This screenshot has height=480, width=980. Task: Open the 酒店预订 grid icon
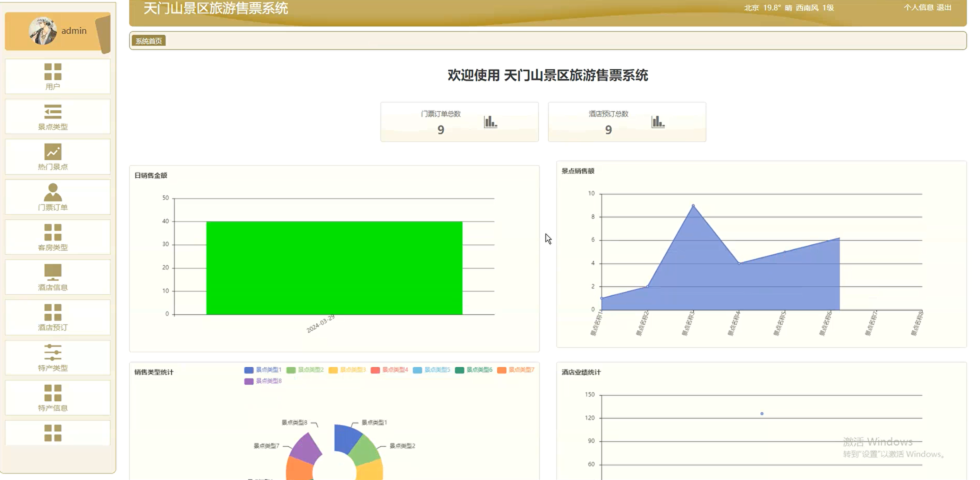(x=53, y=312)
